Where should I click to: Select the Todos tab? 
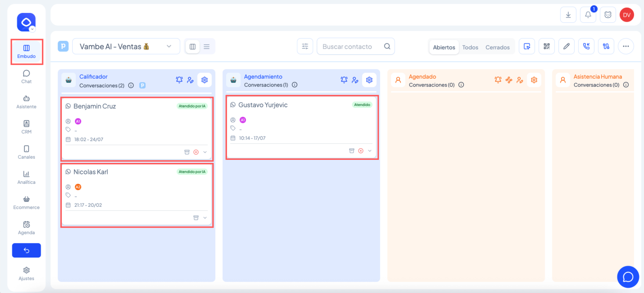pos(470,47)
